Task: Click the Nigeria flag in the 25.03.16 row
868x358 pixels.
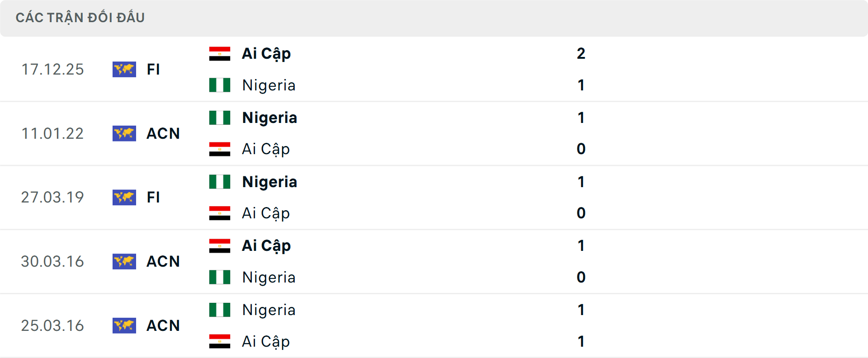Action: click(x=220, y=309)
